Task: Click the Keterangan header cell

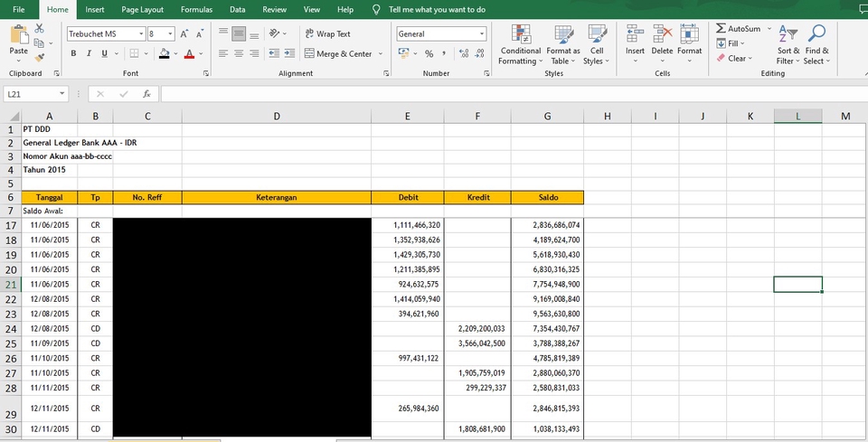Action: (277, 197)
